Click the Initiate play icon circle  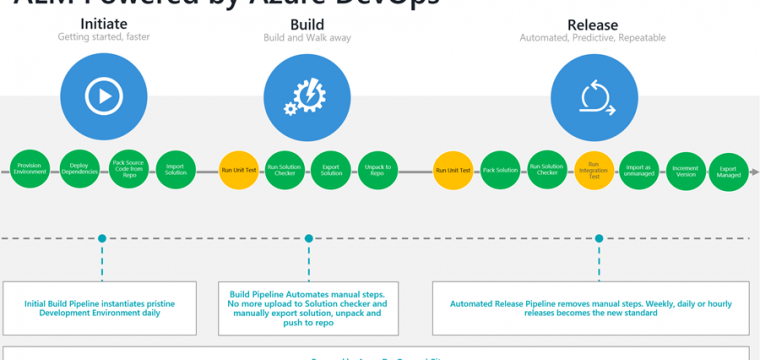104,96
